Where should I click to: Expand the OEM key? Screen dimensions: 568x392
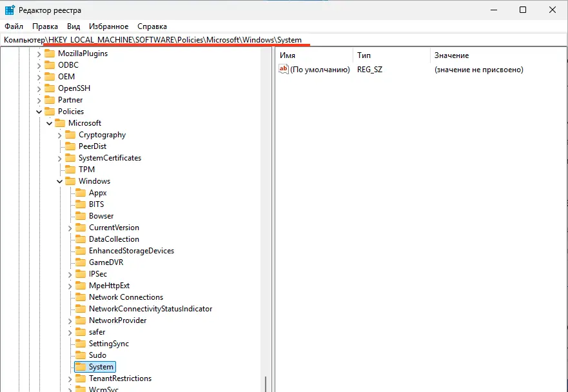tap(39, 77)
